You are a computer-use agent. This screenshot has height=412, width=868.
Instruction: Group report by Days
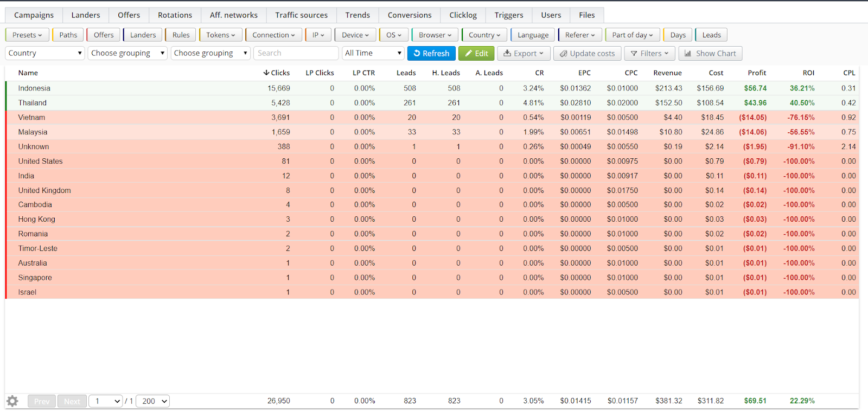click(x=678, y=35)
